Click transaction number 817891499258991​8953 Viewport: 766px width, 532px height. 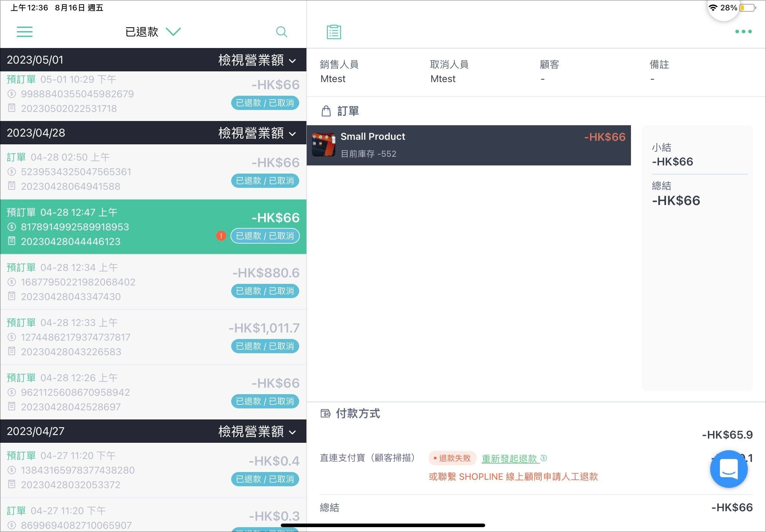tap(75, 227)
